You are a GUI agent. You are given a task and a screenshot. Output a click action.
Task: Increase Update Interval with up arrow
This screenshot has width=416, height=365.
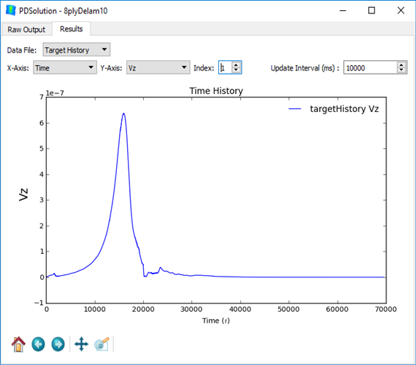(x=402, y=65)
